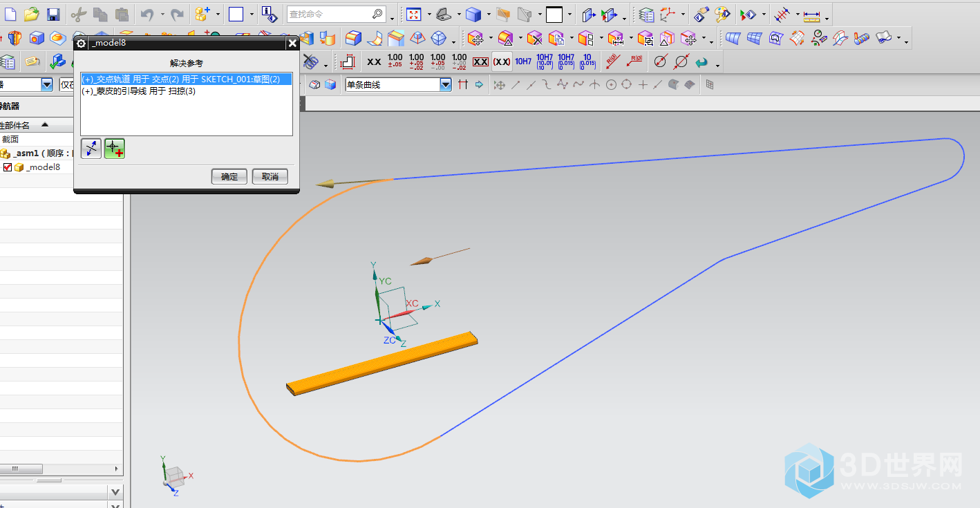Click the information window icon
Screen dimensions: 980x508
tap(270, 14)
